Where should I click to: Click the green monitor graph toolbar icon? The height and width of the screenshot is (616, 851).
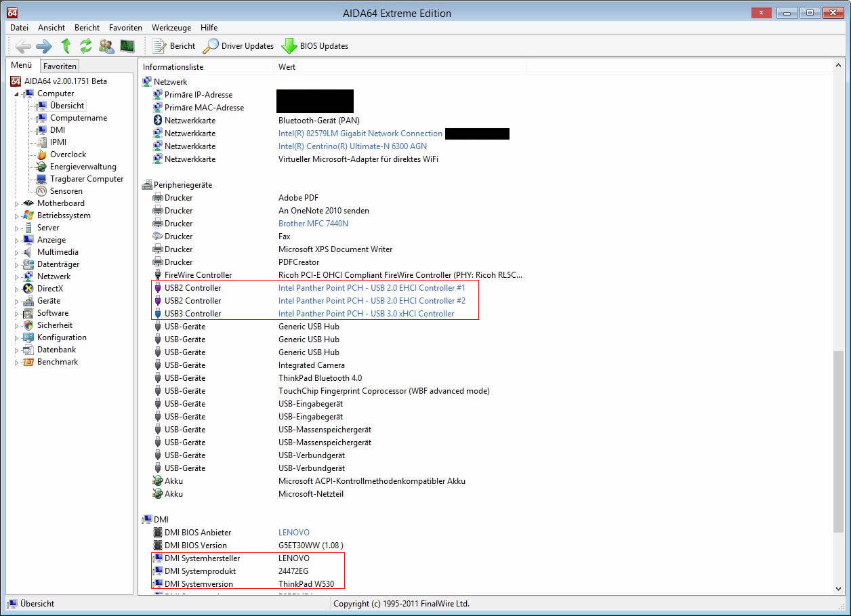127,46
